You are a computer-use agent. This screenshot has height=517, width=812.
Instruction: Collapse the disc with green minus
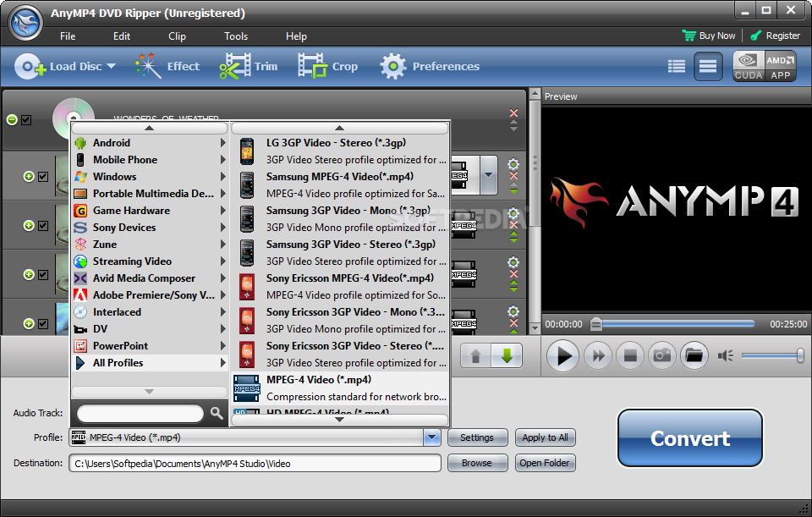coord(12,119)
